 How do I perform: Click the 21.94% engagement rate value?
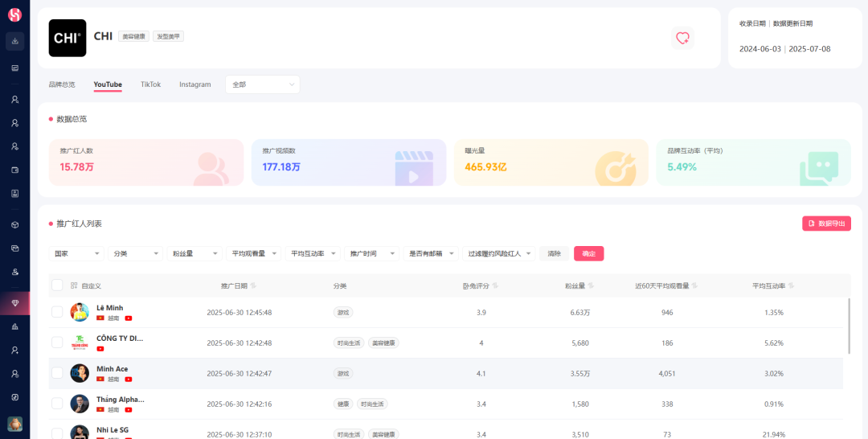coord(774,434)
